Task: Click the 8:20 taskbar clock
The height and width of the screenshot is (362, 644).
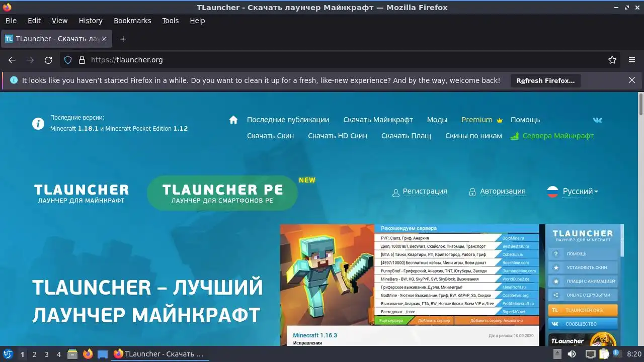Action: [x=634, y=354]
